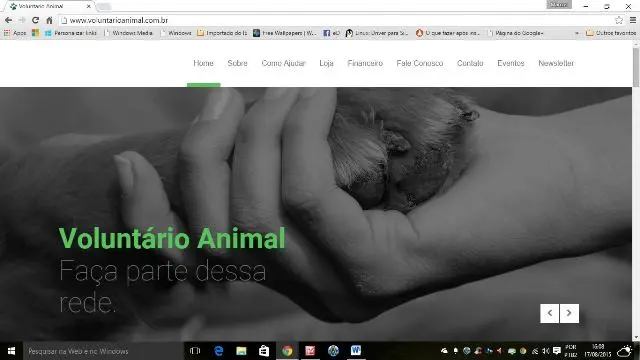Open the Windows Start menu

(11, 351)
